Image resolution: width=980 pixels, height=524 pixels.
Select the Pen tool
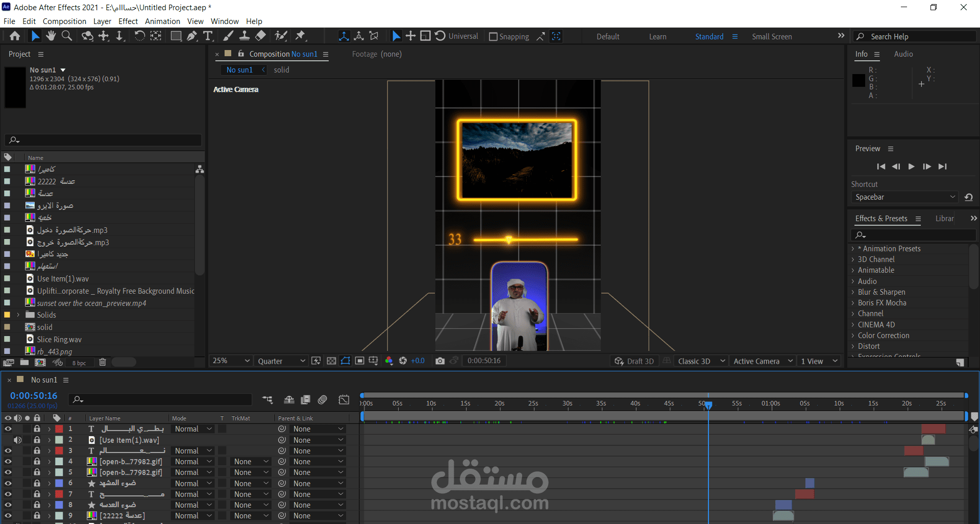(191, 36)
